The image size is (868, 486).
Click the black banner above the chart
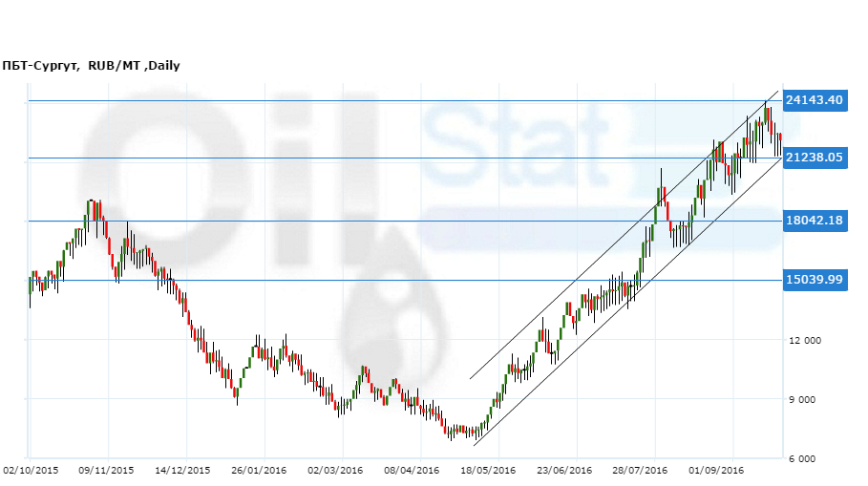[x=434, y=27]
